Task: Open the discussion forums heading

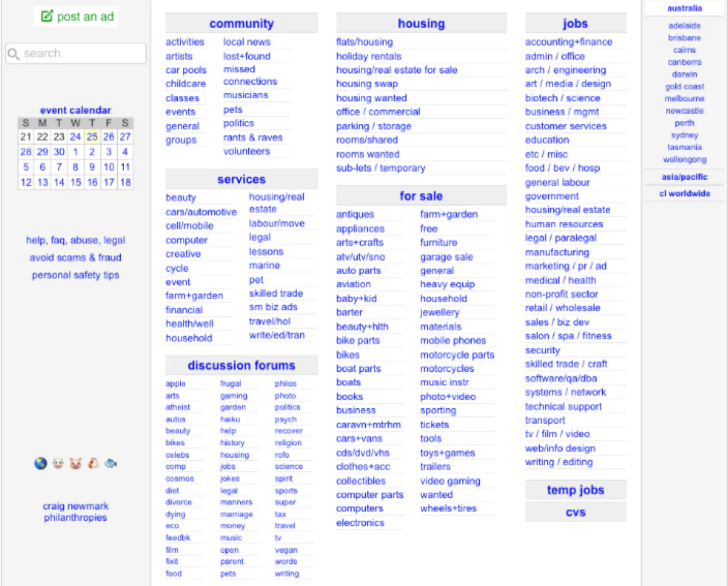Action: coord(241,366)
